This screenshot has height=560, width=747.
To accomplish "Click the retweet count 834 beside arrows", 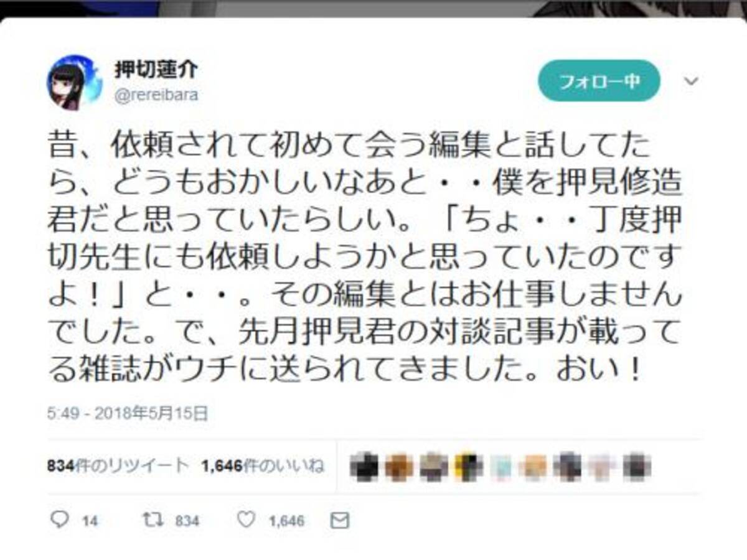I will click(187, 521).
